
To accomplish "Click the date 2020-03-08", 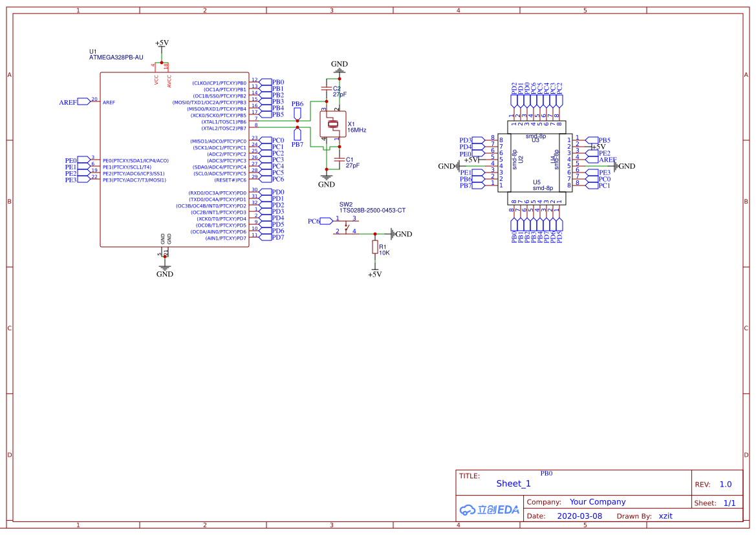I will coord(579,516).
